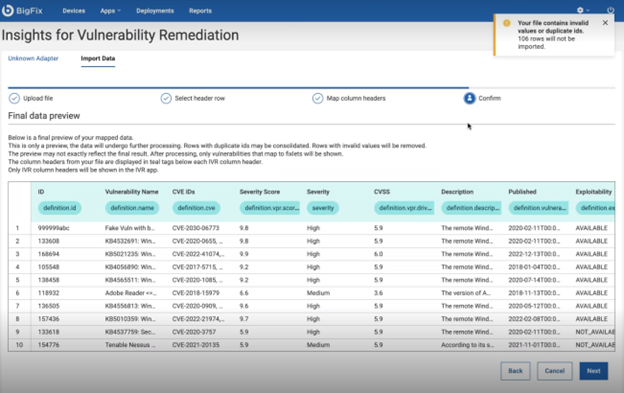Click the CVE-2021-20135 cell
Viewport: 624px width, 393px height.
pyautogui.click(x=195, y=345)
